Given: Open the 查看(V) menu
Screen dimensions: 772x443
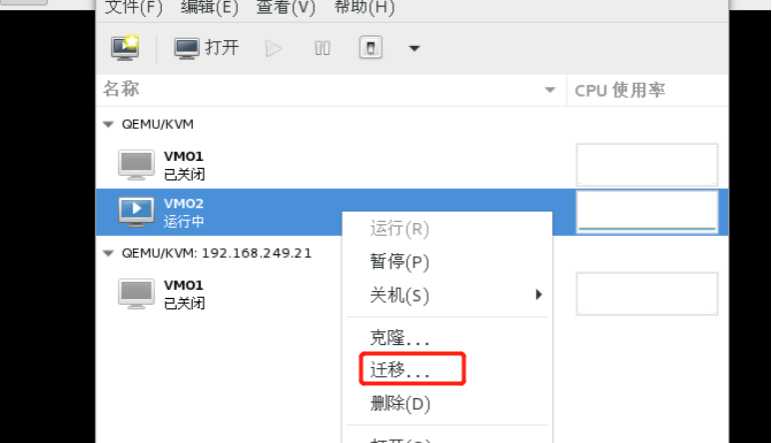Looking at the screenshot, I should pos(286,7).
